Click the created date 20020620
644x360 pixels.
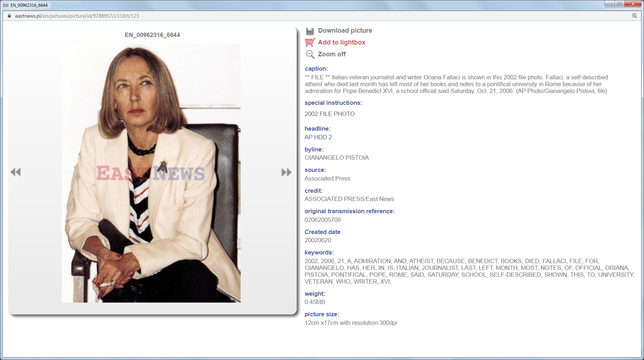(318, 240)
